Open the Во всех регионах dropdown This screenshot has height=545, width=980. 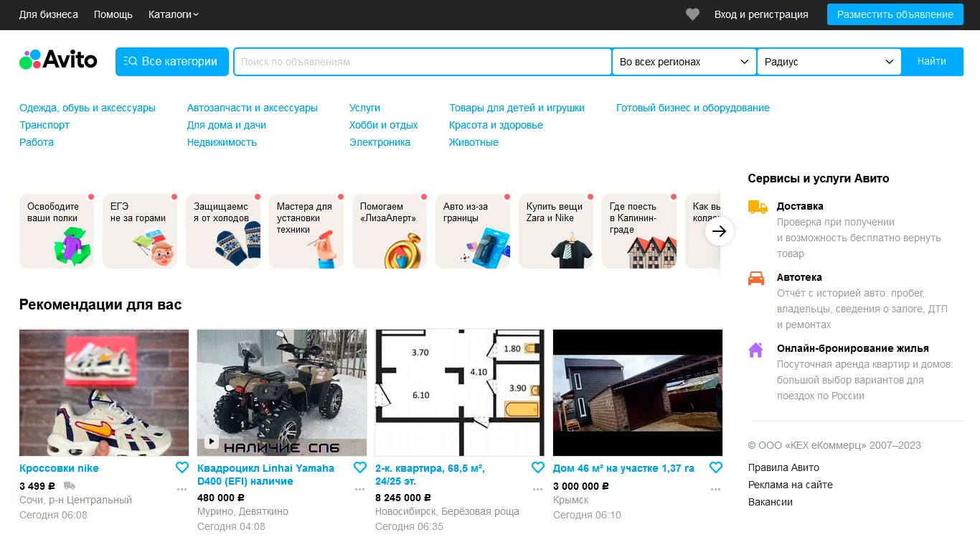pyautogui.click(x=684, y=62)
